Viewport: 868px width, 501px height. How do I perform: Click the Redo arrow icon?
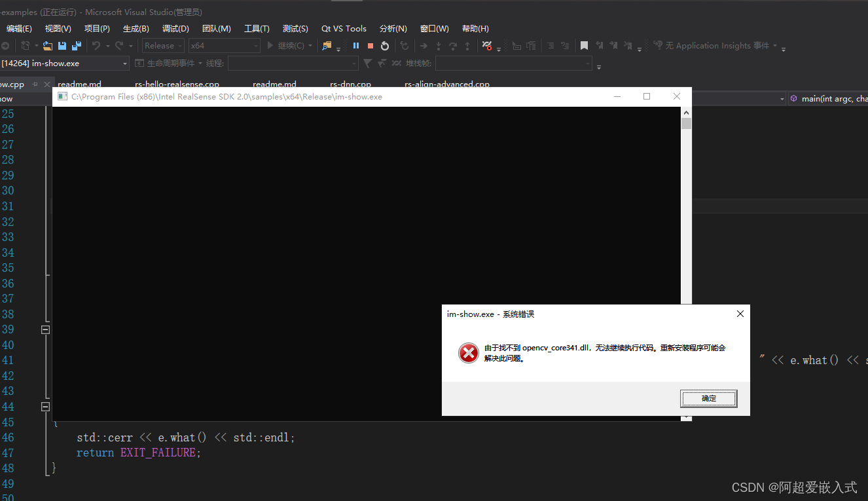(x=119, y=46)
